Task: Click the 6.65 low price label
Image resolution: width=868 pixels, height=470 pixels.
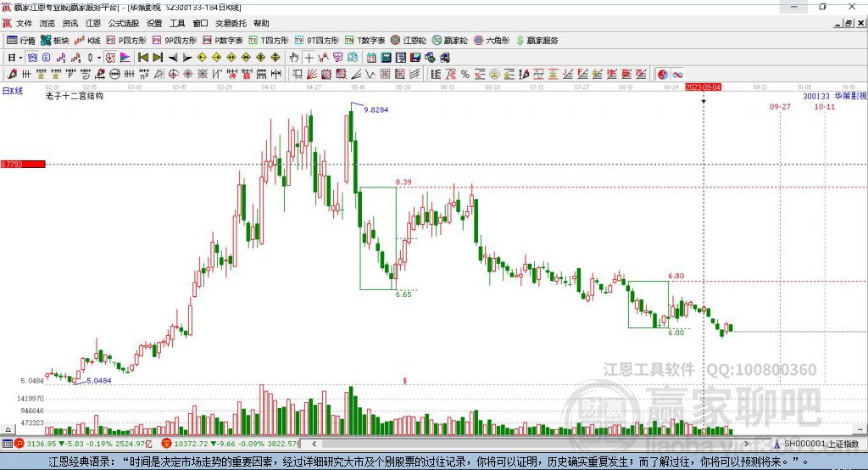Action: pyautogui.click(x=403, y=294)
